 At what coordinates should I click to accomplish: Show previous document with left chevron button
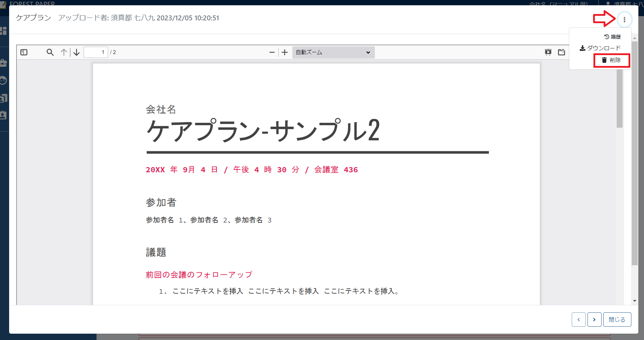[578, 320]
